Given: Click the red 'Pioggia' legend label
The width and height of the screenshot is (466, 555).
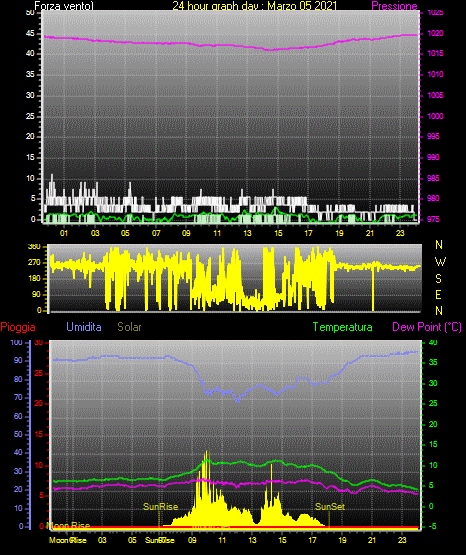Looking at the screenshot, I should (x=18, y=327).
